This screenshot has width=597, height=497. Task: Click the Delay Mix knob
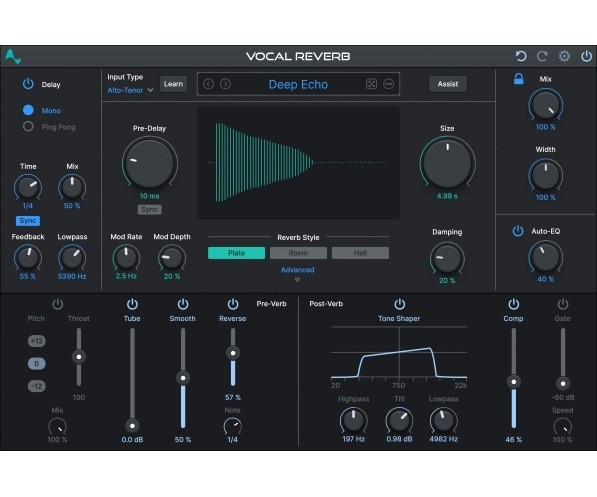(x=72, y=187)
